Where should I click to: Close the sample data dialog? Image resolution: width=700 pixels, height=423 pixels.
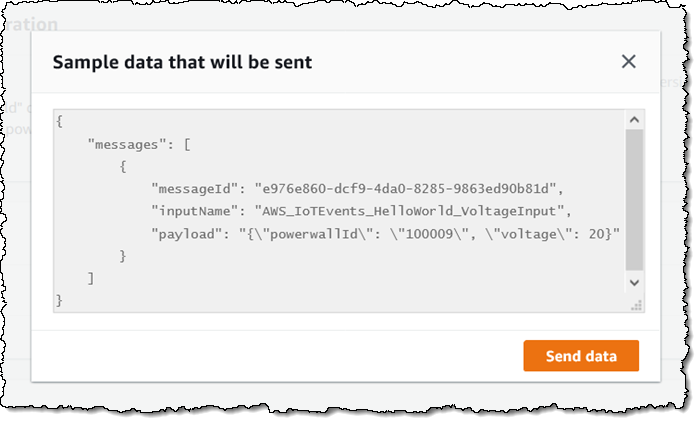[x=628, y=62]
